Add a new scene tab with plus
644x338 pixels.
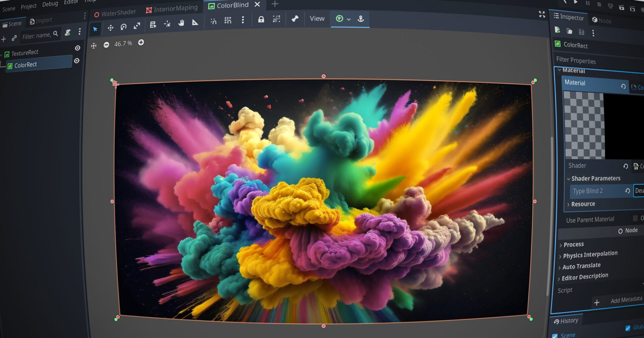pos(275,4)
